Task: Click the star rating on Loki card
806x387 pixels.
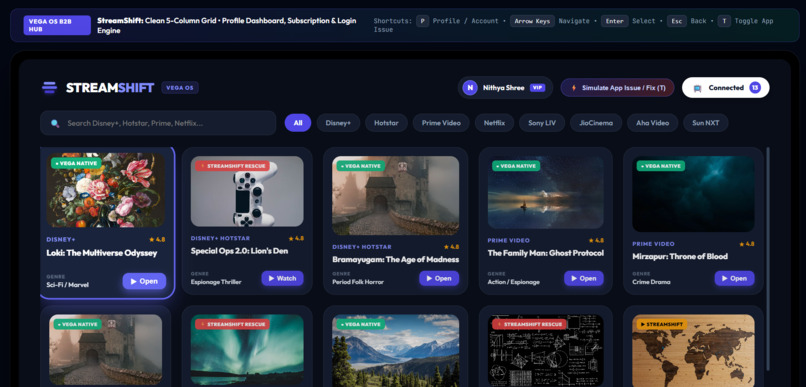Action: [x=157, y=239]
